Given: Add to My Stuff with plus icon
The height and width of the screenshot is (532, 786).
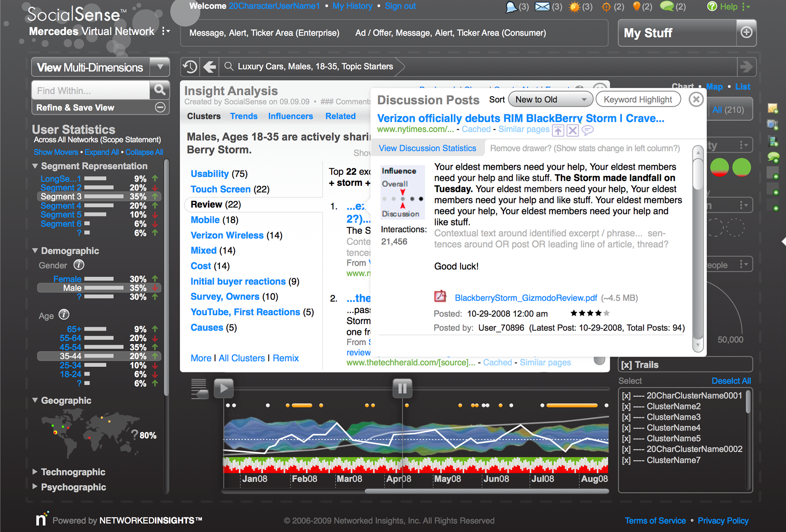Looking at the screenshot, I should pyautogui.click(x=746, y=32).
